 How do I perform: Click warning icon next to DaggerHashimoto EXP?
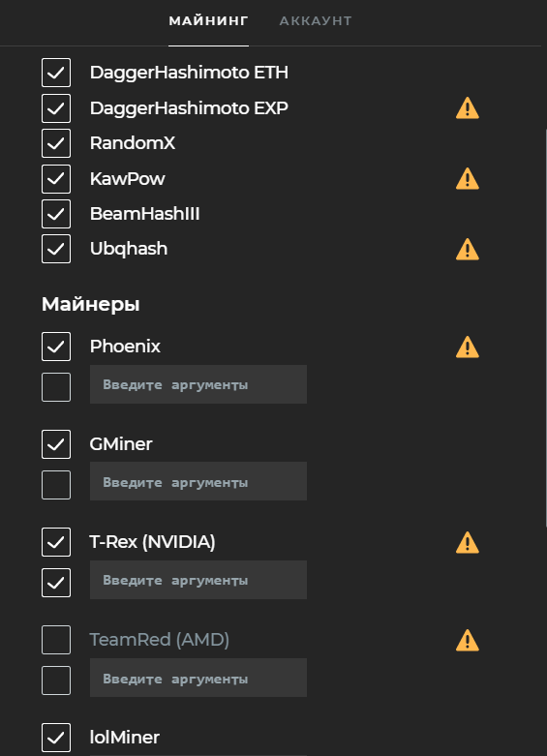[467, 108]
